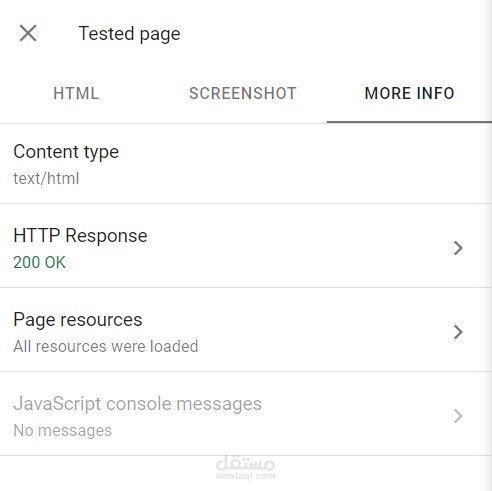
Task: Click the Tested page title
Action: coord(129,34)
